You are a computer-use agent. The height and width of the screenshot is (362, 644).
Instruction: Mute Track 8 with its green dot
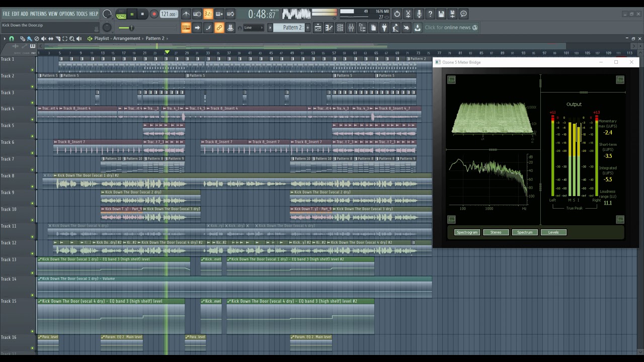[x=33, y=187]
